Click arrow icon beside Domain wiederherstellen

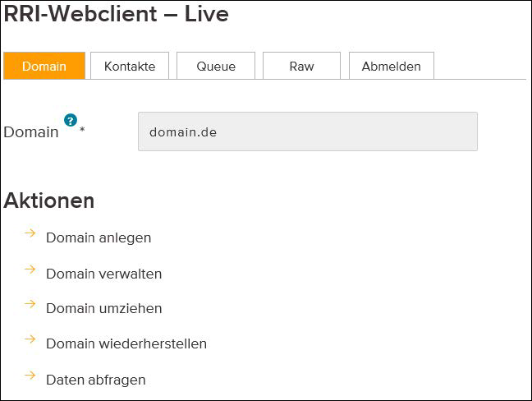click(30, 339)
